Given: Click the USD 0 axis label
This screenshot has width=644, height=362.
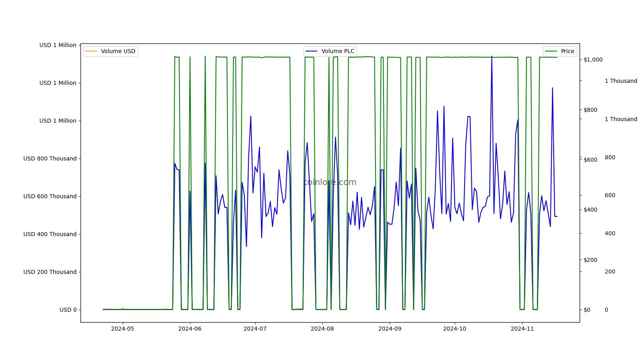Looking at the screenshot, I should click(x=68, y=310).
